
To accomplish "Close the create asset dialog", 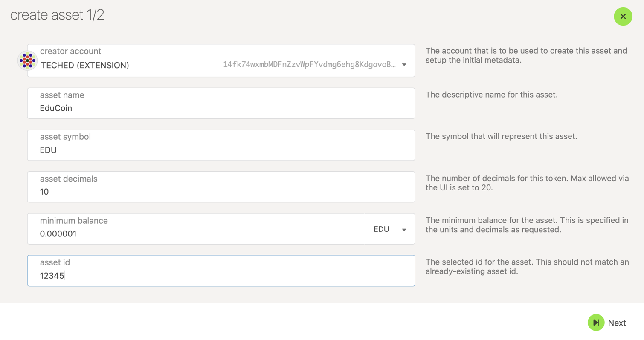I will pyautogui.click(x=623, y=17).
